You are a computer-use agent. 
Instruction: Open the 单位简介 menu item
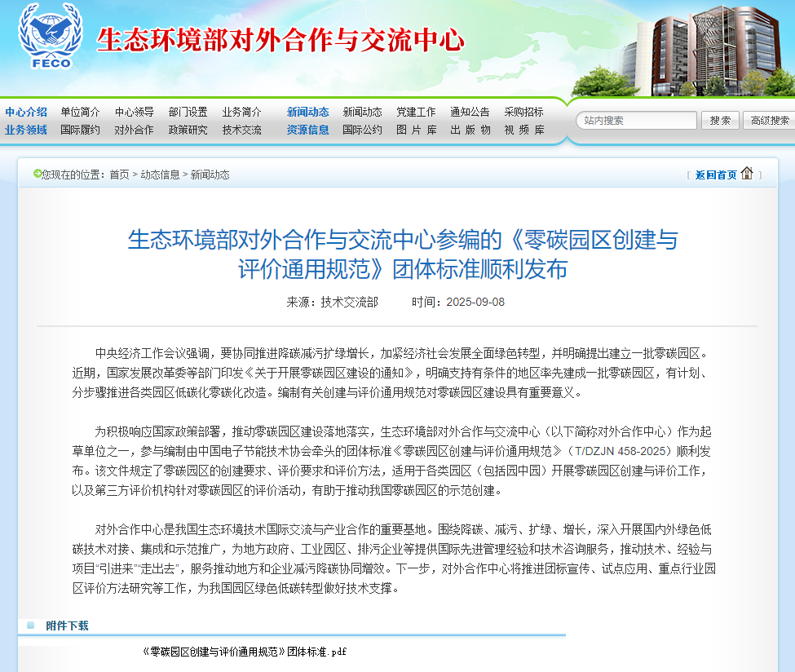point(80,112)
